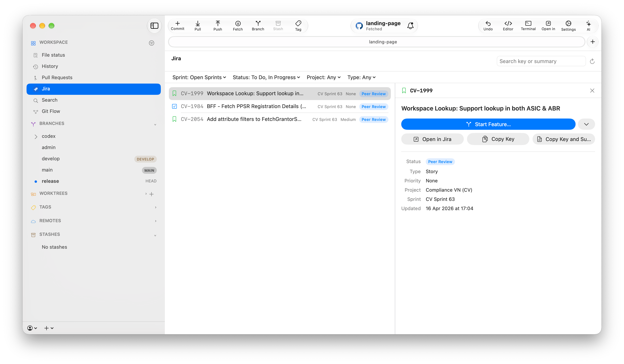The image size is (624, 364).
Task: Click the notifications bell icon
Action: [x=410, y=26]
